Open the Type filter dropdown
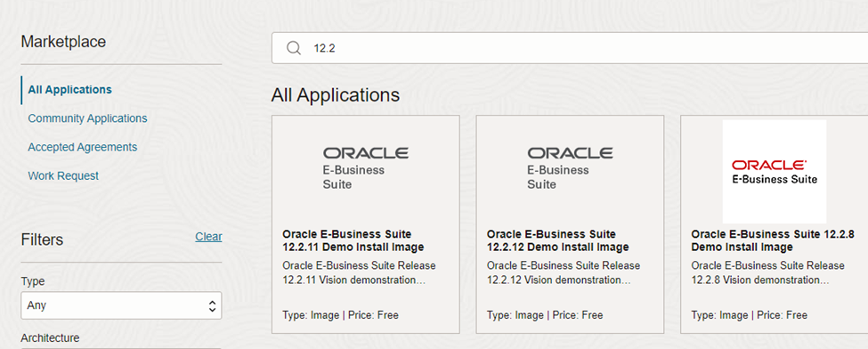 [x=121, y=305]
